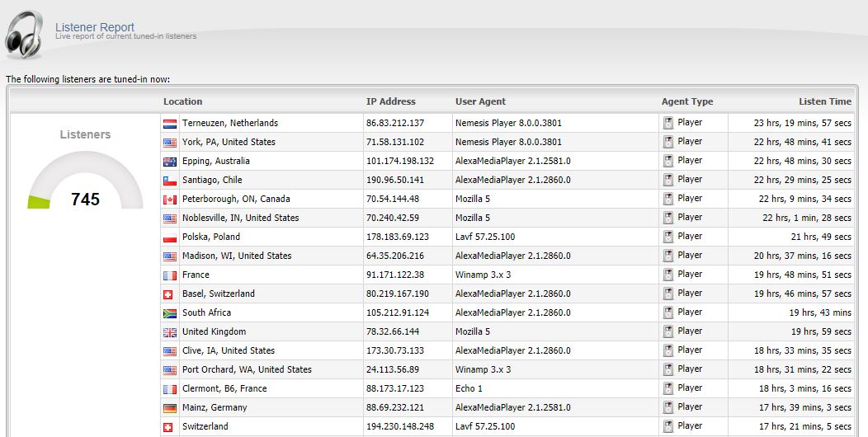
Task: Click the Swiss flag in the 194.230.148.248 row
Action: [x=168, y=428]
